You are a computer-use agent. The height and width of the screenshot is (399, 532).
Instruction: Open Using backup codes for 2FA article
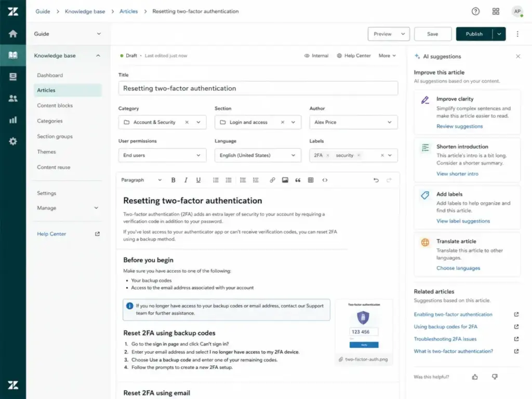click(445, 327)
